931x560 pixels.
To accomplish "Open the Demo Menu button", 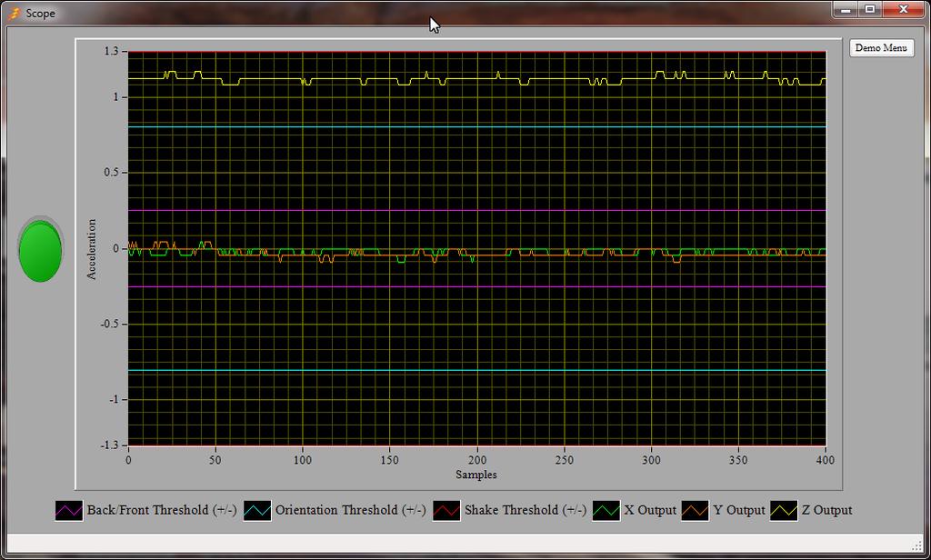I will (881, 48).
